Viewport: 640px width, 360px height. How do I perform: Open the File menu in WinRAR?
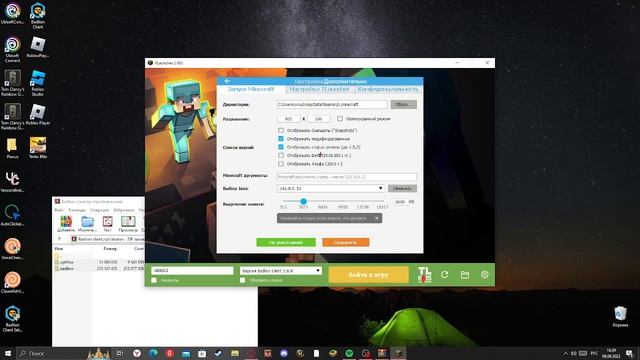click(x=59, y=210)
